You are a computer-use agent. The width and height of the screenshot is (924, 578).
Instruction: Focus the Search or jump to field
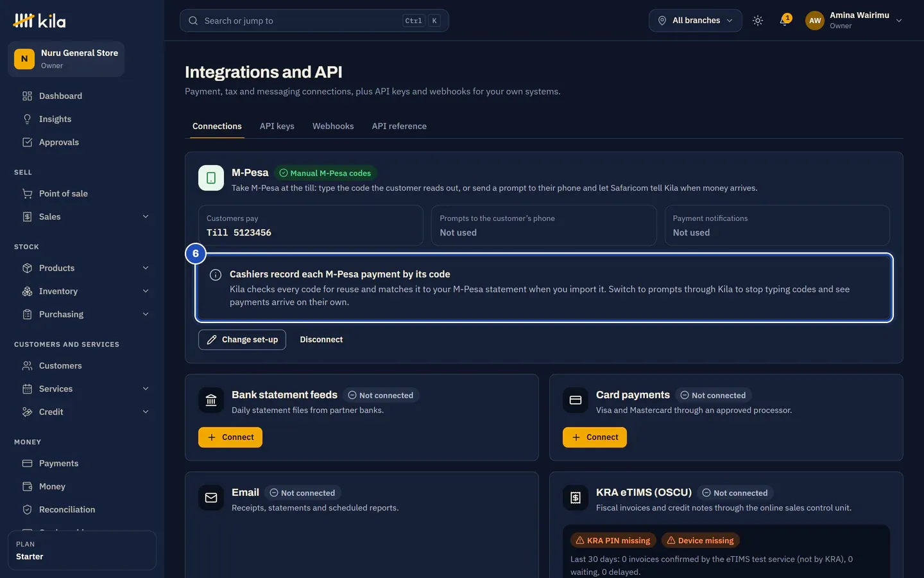pos(314,21)
